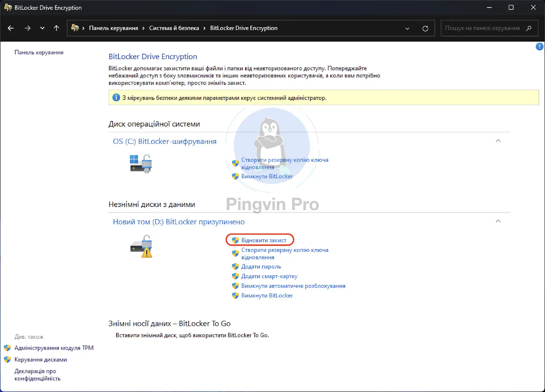Back up recovery key for OS (C:) drive
The image size is (545, 392).
[x=285, y=163]
